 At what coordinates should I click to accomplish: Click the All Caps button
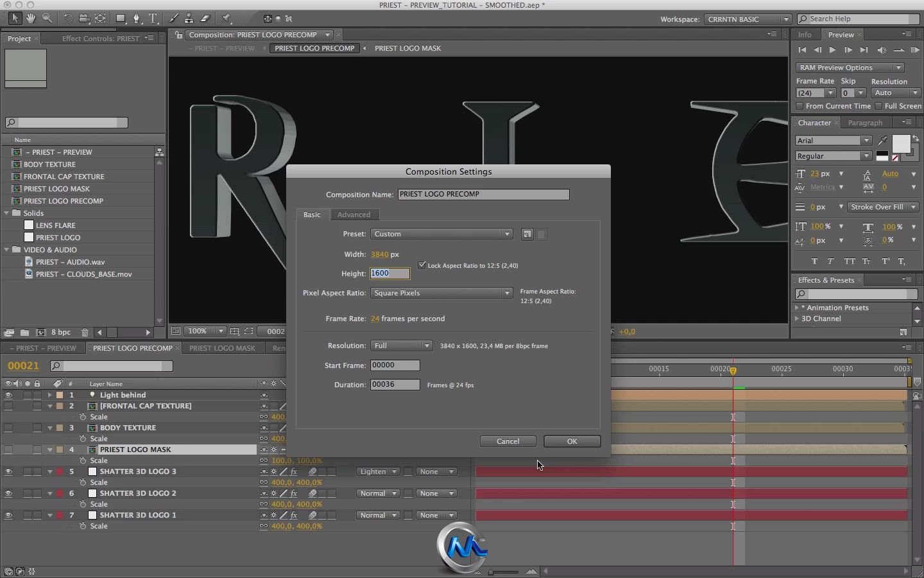850,261
